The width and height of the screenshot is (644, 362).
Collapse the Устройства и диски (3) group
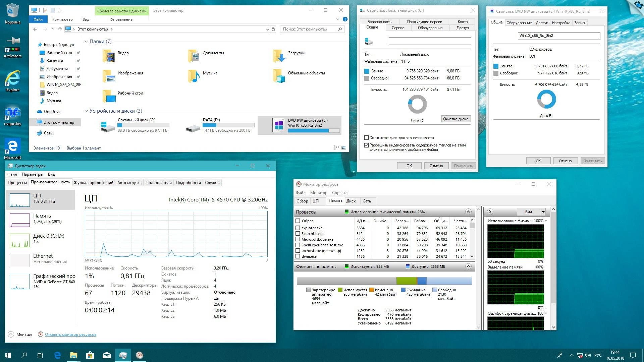point(86,111)
